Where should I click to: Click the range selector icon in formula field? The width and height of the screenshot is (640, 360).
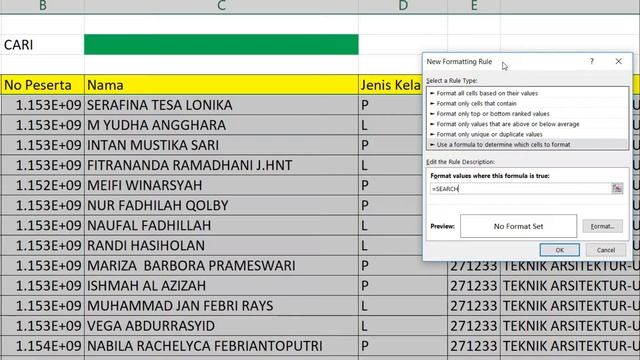coord(617,188)
